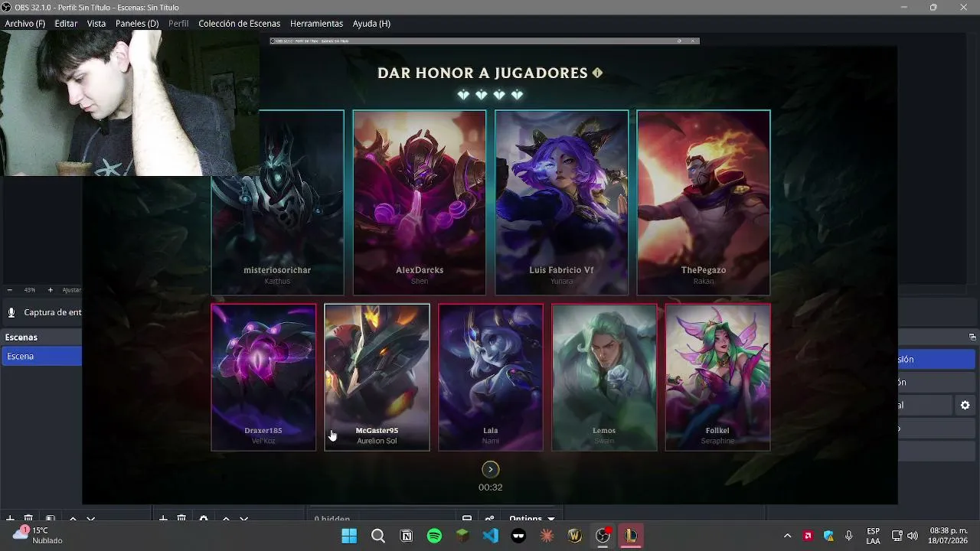Click the settings gear in the controls dock
Viewport: 980px width, 551px height.
click(965, 405)
